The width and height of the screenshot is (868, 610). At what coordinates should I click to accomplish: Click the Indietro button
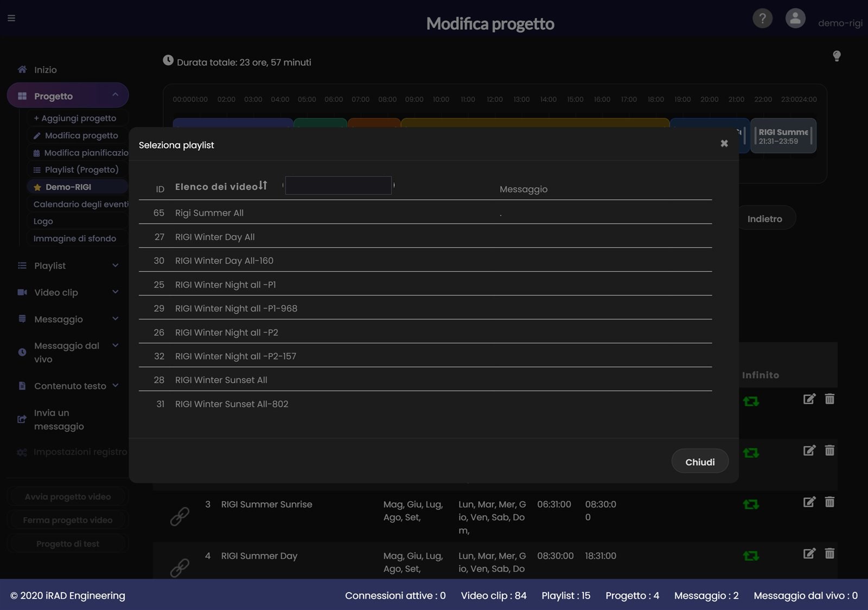click(x=765, y=219)
